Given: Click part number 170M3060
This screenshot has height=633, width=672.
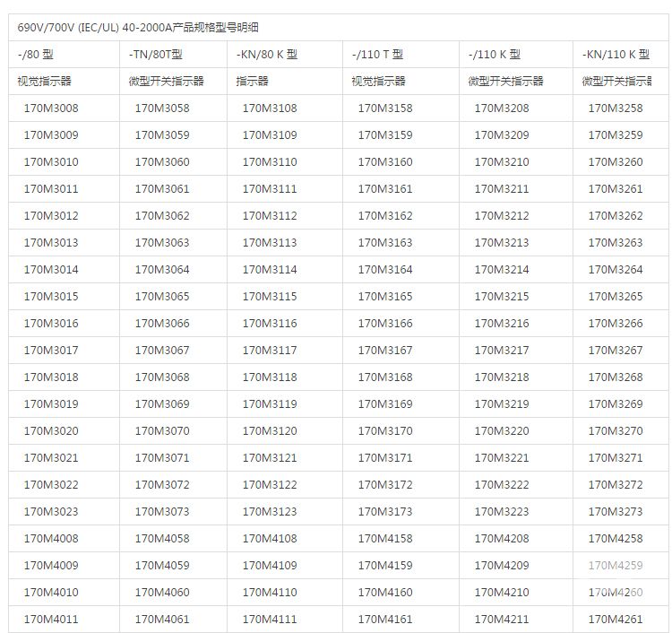Looking at the screenshot, I should (162, 162).
